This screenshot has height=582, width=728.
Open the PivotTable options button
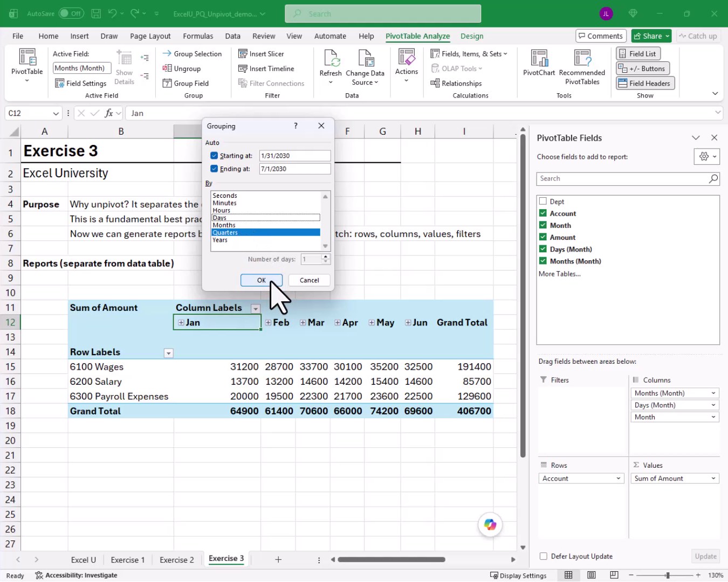(27, 66)
